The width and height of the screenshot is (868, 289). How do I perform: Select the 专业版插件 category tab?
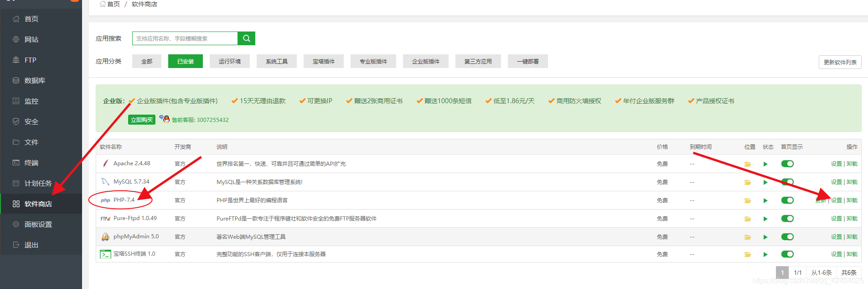pyautogui.click(x=373, y=61)
